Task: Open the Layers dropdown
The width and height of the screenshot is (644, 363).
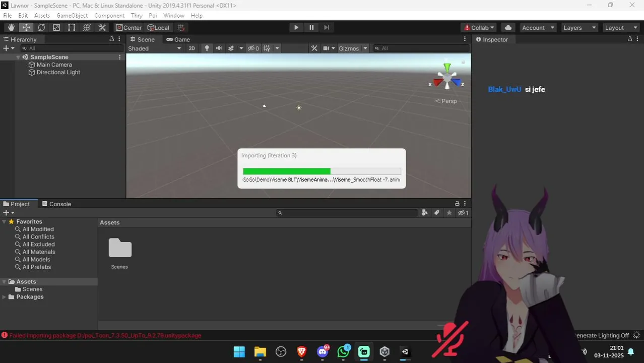Action: click(x=579, y=28)
